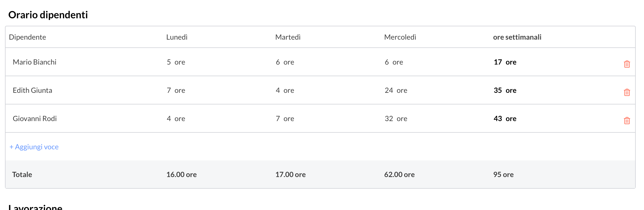Screen dimensions: 644x210
Task: Change Edith Giunta's Mercoledì value of 24
Action: pyautogui.click(x=389, y=90)
